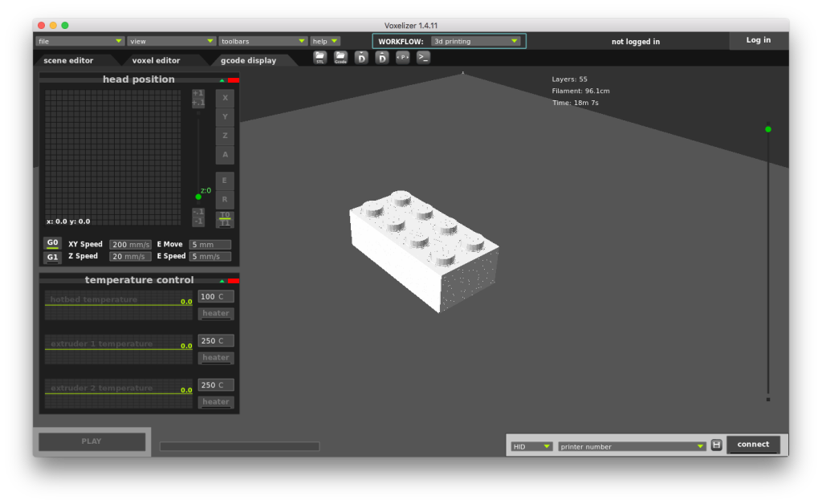Image resolution: width=822 pixels, height=504 pixels.
Task: Click the extruder 2 temperature graph
Action: point(119,393)
